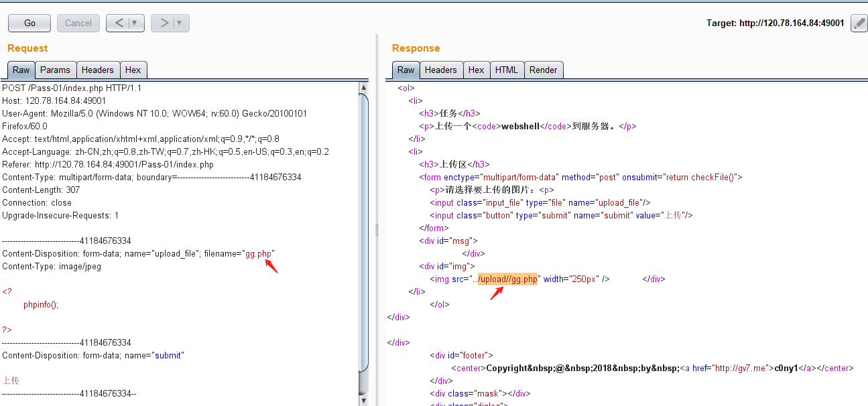This screenshot has height=406, width=868.
Task: Click the request pane vertical scrollbar thumb
Action: coord(364,232)
